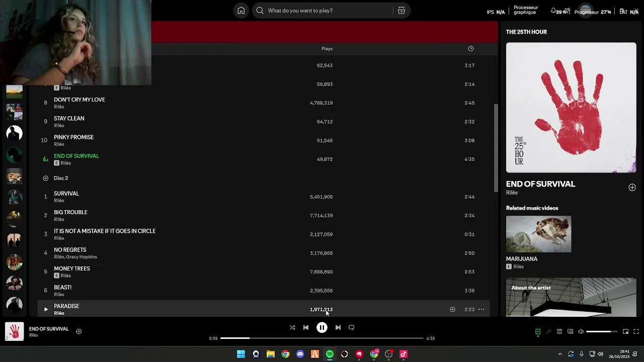This screenshot has width=644, height=362.
Task: Click the system tray microphone icon
Action: pyautogui.click(x=581, y=354)
